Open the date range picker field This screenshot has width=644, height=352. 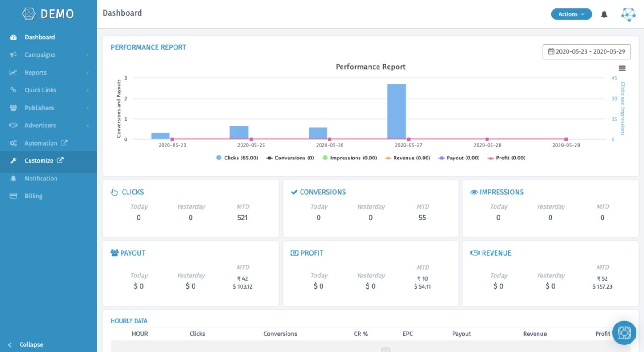[x=586, y=52]
